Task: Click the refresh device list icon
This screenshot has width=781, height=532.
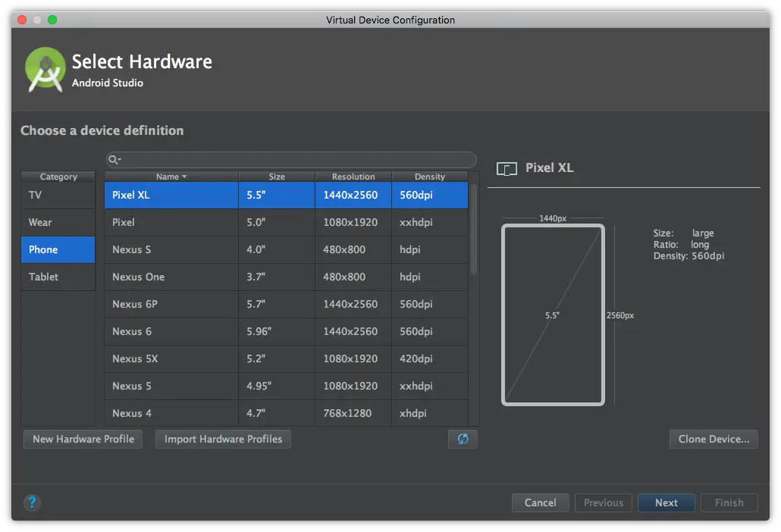Action: point(463,439)
